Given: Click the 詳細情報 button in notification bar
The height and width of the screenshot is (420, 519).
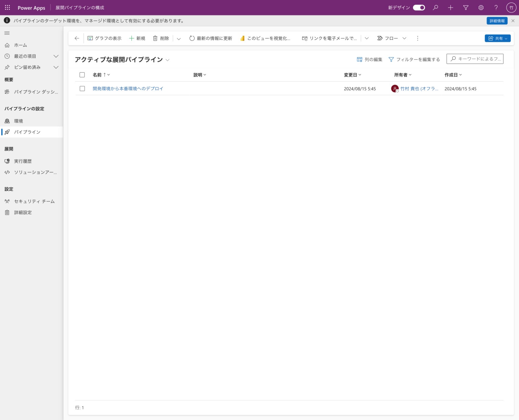Looking at the screenshot, I should pyautogui.click(x=497, y=21).
